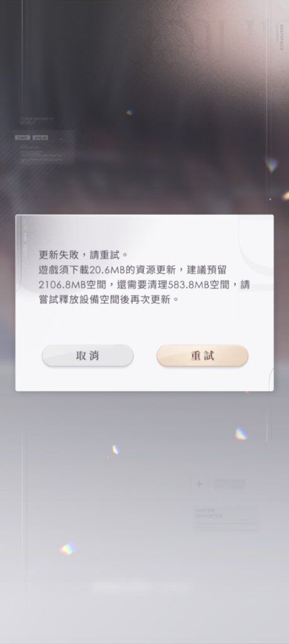The height and width of the screenshot is (644, 289).
Task: Click the sparkle below the dialog's right side
Action: tap(241, 433)
